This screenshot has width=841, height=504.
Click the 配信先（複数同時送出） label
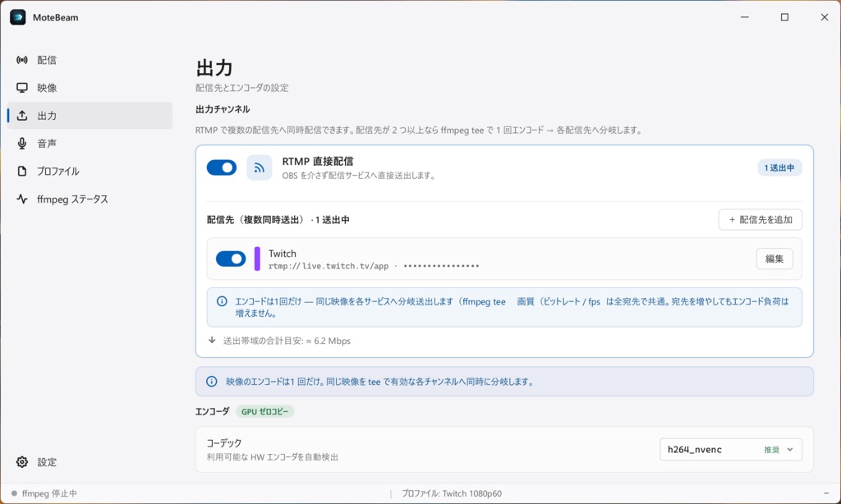pyautogui.click(x=255, y=220)
